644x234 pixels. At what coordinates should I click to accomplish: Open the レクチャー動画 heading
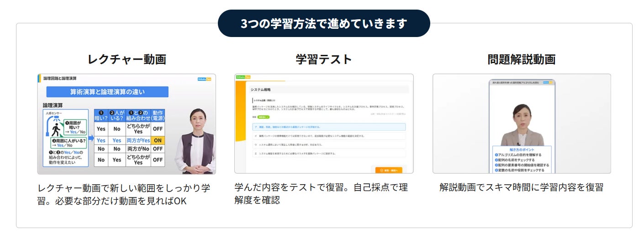[127, 59]
